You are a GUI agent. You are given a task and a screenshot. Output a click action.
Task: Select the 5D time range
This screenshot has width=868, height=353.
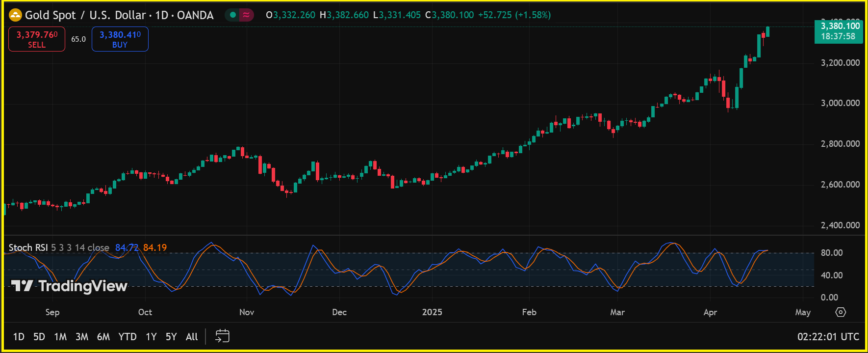pos(39,337)
